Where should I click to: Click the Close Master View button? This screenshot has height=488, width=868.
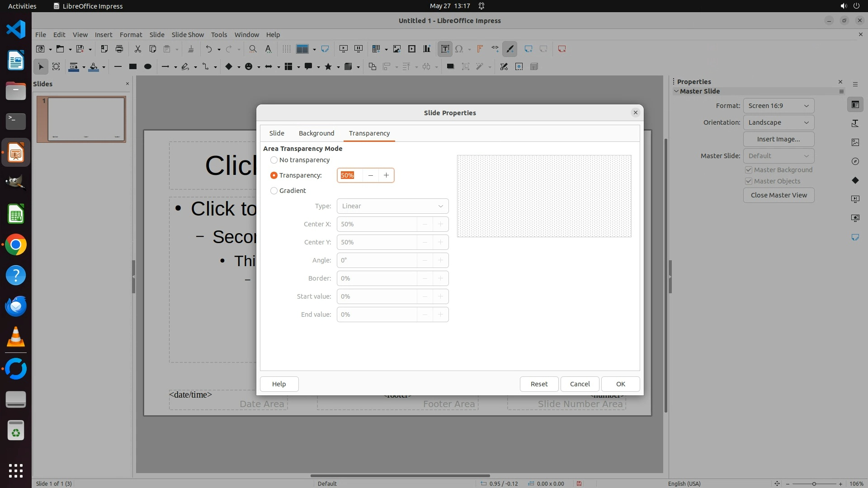click(778, 195)
